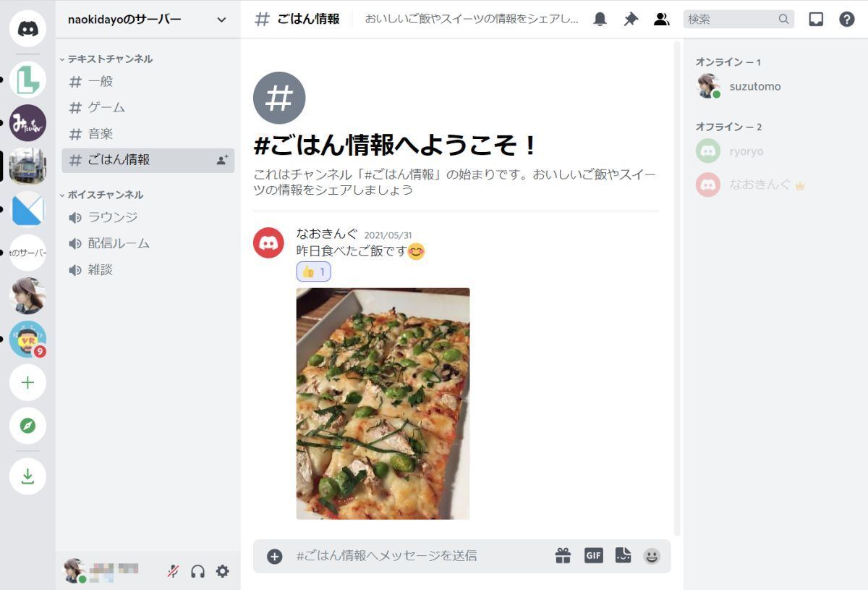Toggle the member list icon
The width and height of the screenshot is (868, 590).
click(x=661, y=20)
